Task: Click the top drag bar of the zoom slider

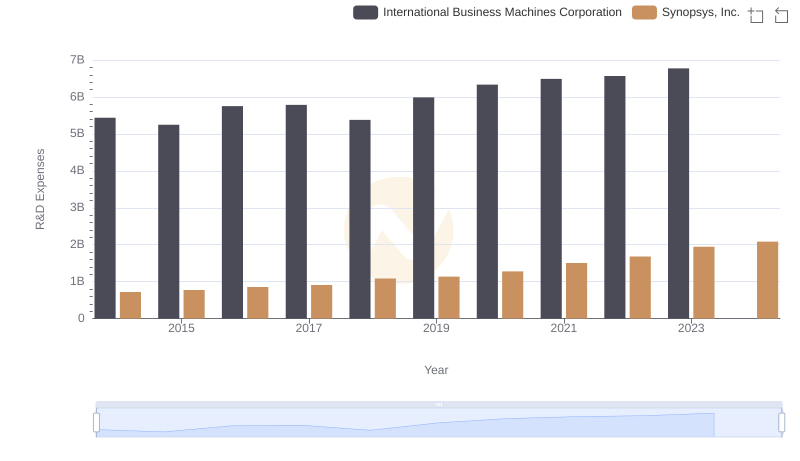Action: pyautogui.click(x=439, y=404)
